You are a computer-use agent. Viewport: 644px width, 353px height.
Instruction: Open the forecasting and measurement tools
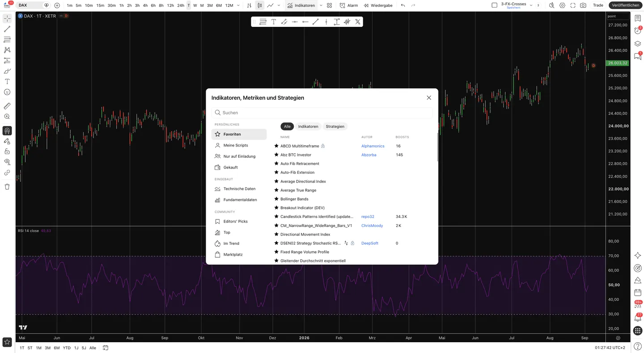pos(7,60)
